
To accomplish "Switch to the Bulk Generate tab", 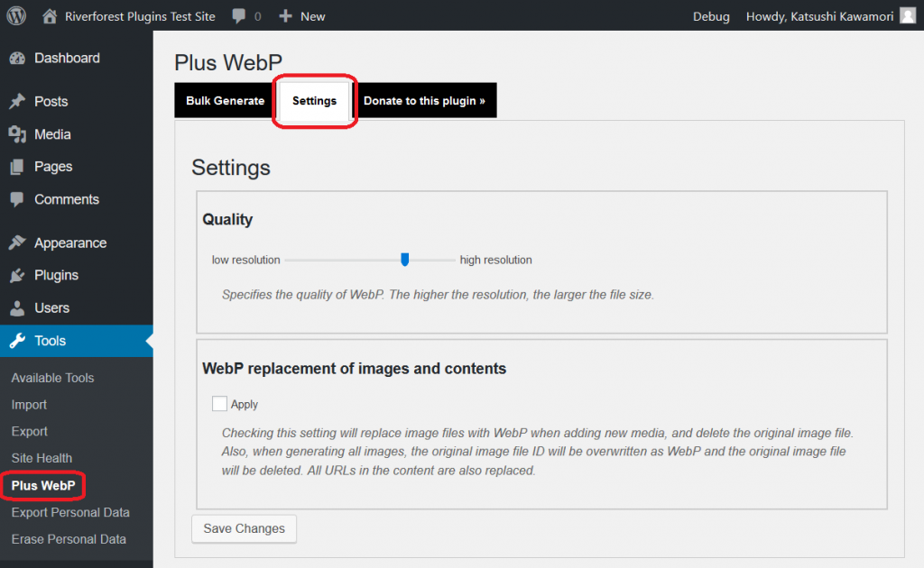I will [225, 101].
